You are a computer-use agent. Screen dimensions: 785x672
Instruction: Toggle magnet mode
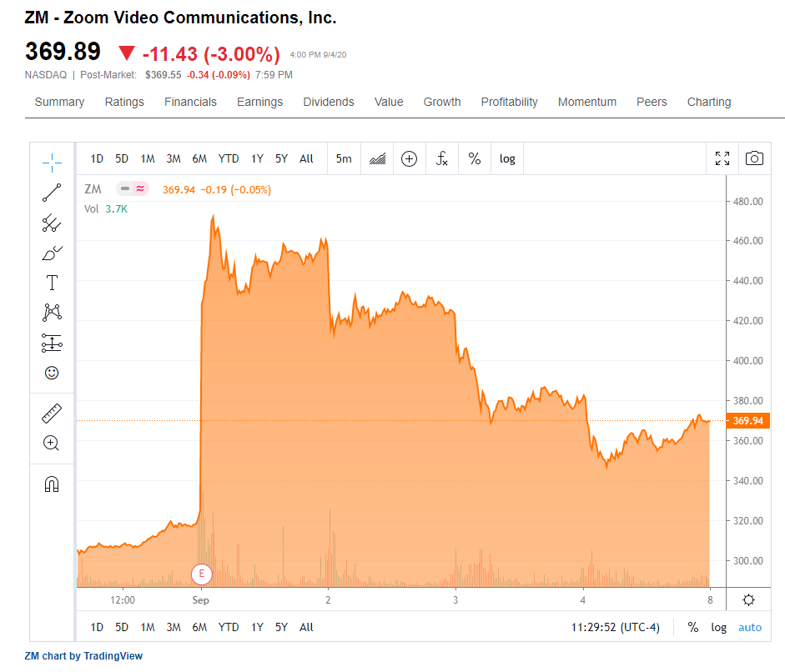(x=52, y=484)
